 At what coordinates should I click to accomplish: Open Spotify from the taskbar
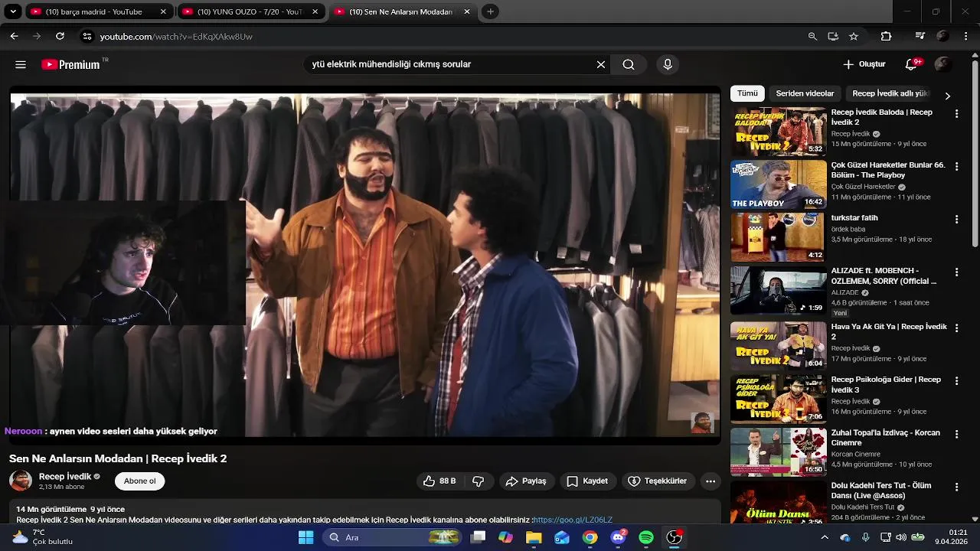tap(646, 537)
